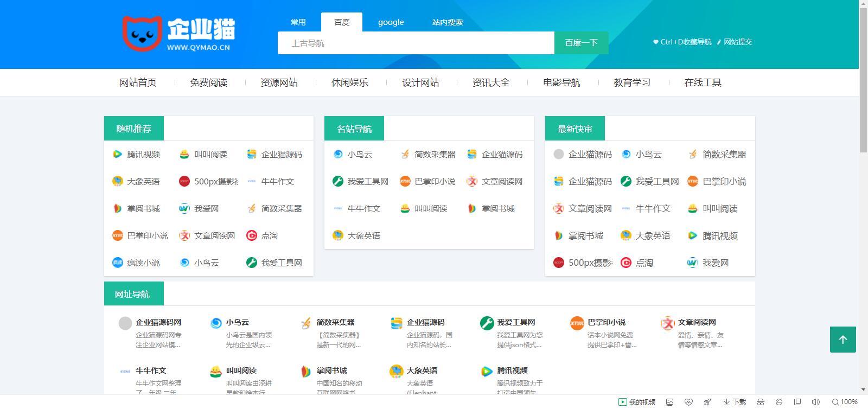The width and height of the screenshot is (868, 409).
Task: Open 电影导航 in the navigation menu
Action: click(561, 82)
